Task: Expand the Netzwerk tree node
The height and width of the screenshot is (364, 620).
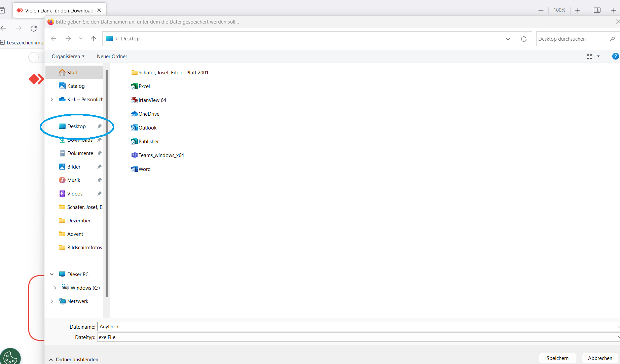Action: 52,301
